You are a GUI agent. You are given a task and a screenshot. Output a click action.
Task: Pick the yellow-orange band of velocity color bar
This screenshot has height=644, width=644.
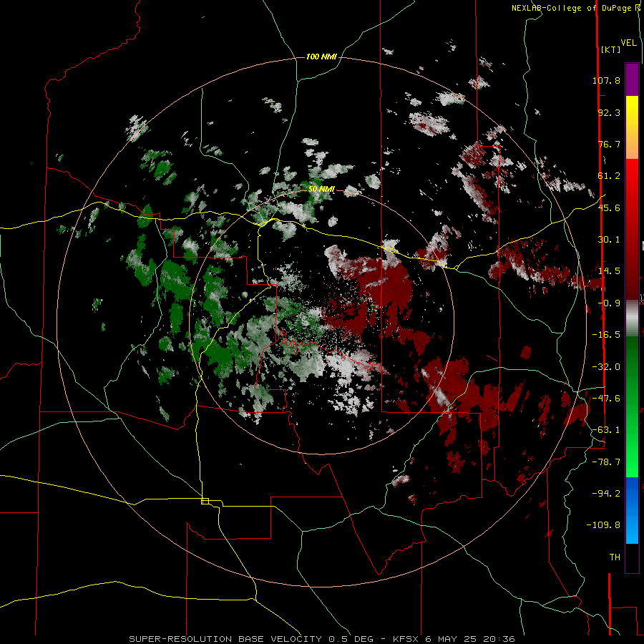coord(632,127)
